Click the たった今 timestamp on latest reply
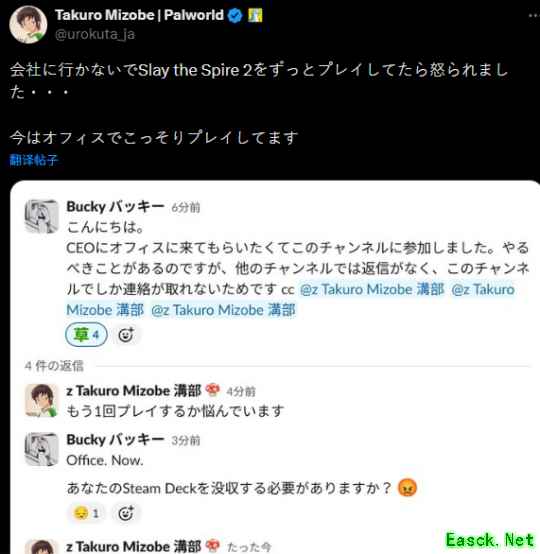The width and height of the screenshot is (540, 554). 249,547
